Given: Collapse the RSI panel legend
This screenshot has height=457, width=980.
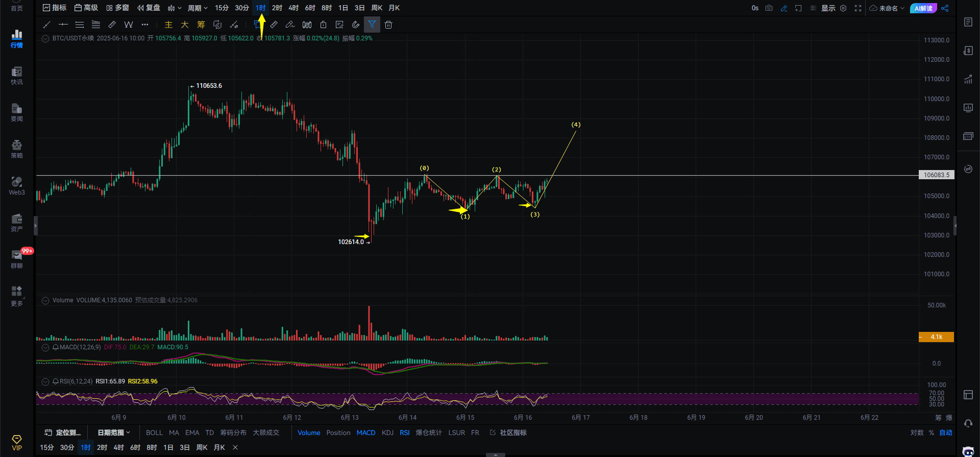Looking at the screenshot, I should pos(45,381).
